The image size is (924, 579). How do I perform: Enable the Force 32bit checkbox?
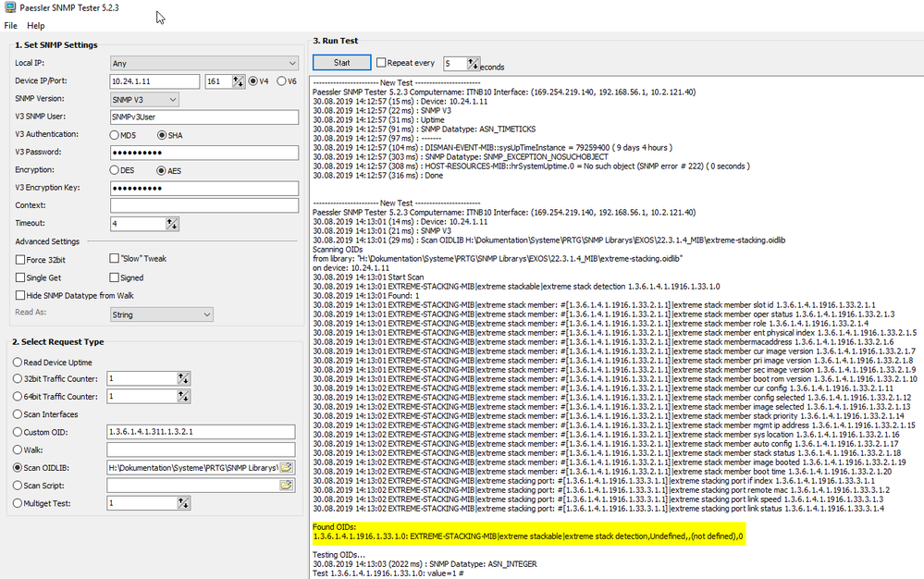point(20,260)
